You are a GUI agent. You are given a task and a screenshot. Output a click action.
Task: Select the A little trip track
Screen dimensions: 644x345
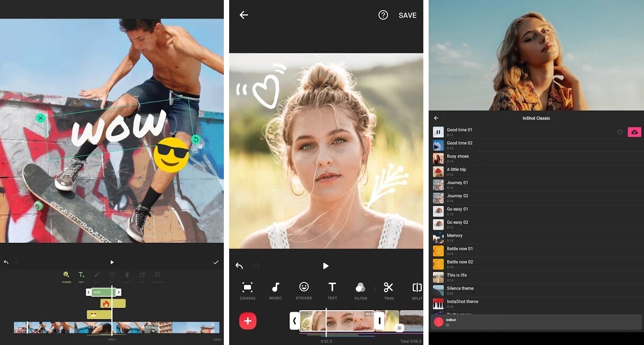click(x=537, y=172)
